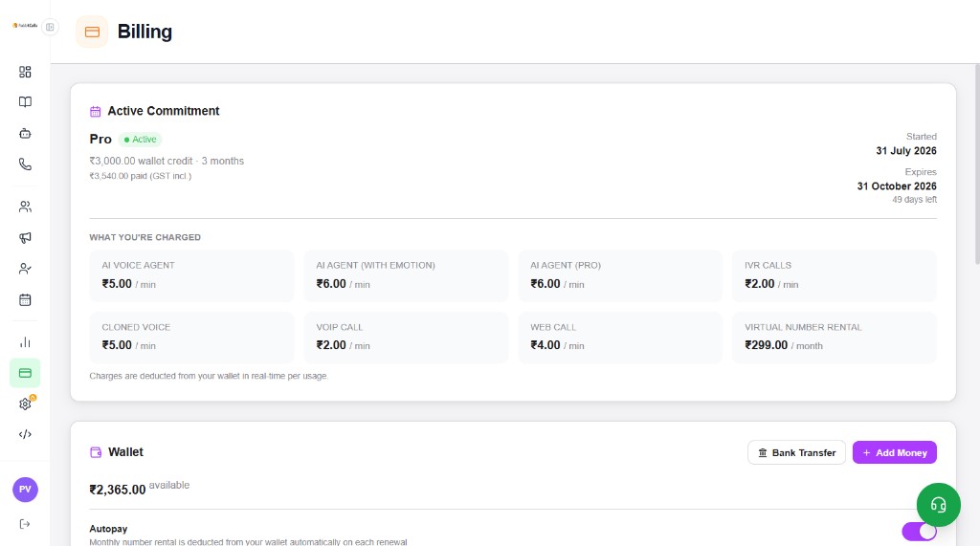Click the 49 days left text
The width and height of the screenshot is (980, 546).
914,200
